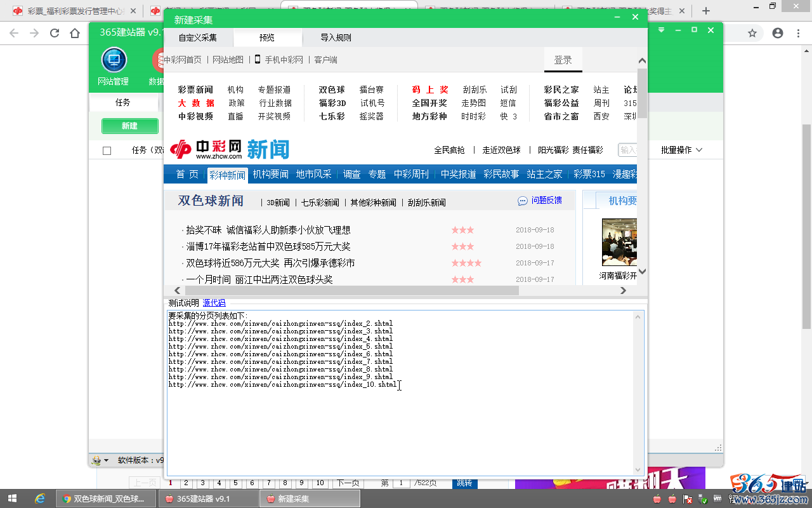Reload the page with the refresh icon

55,33
